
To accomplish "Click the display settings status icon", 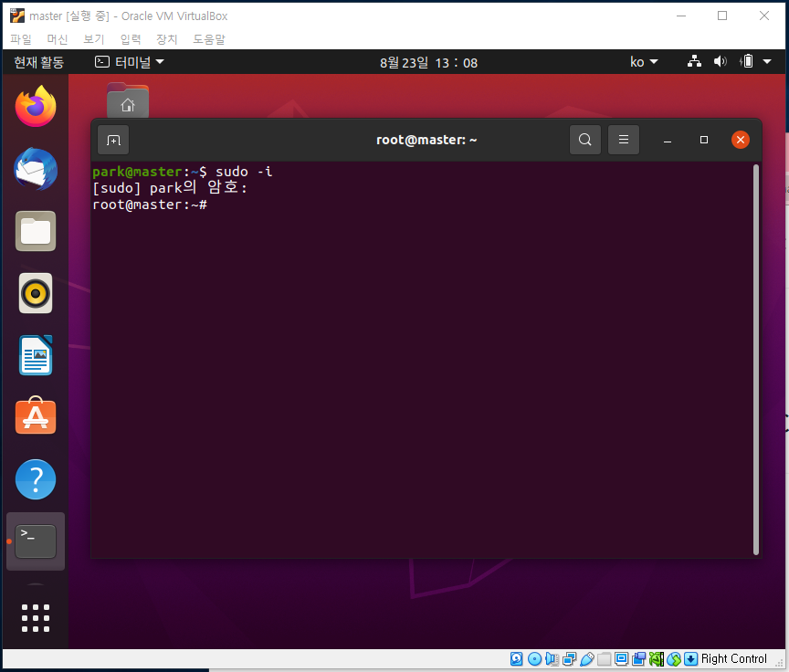I will pos(622,659).
